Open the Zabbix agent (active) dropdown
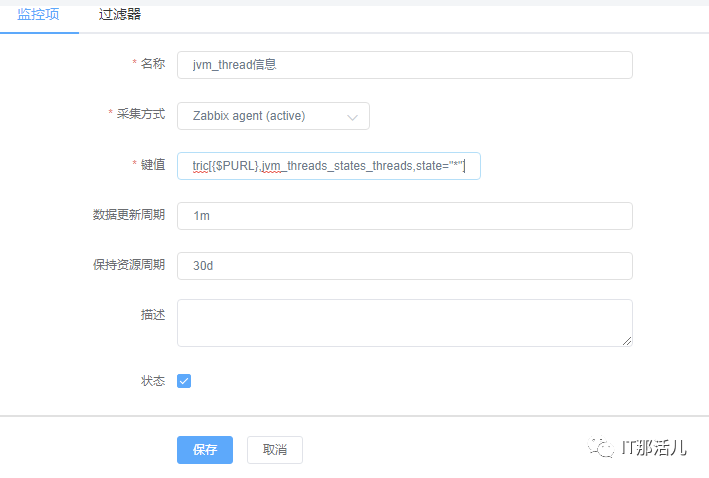Image resolution: width=709 pixels, height=478 pixels. [x=273, y=116]
